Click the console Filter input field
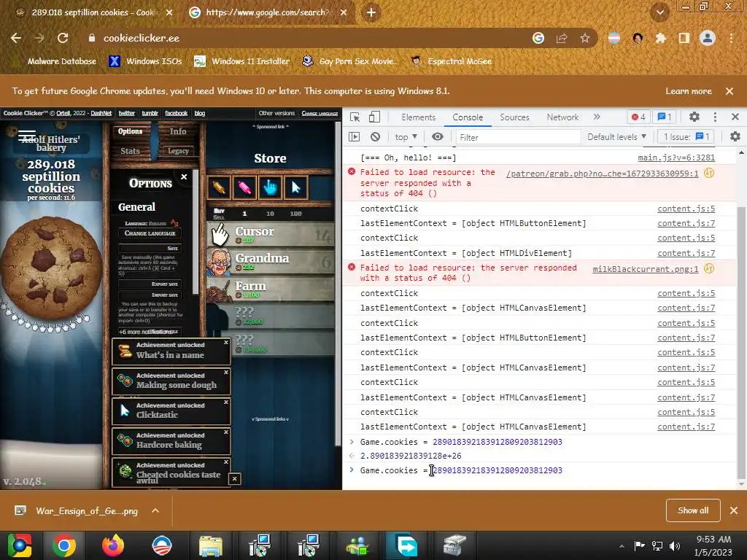Screen dimensions: 747x560 click(517, 137)
